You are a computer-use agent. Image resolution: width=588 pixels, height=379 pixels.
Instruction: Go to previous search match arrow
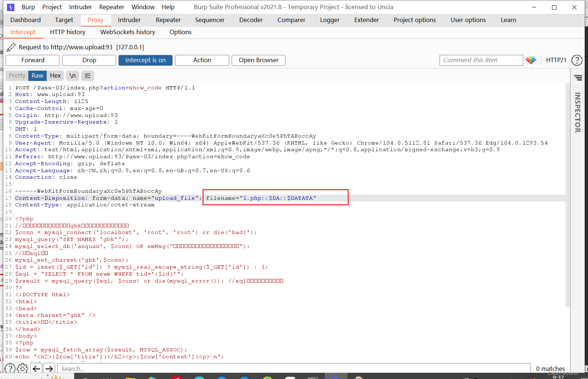point(36,368)
